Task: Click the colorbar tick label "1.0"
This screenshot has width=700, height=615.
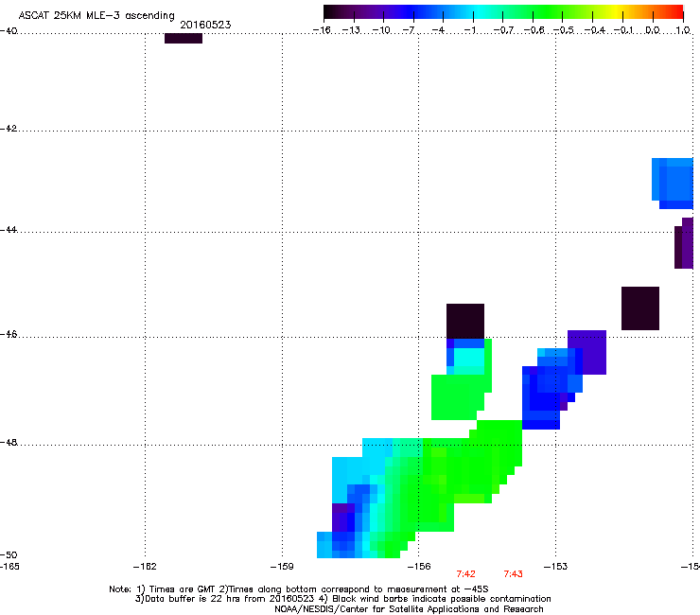Action: [x=683, y=30]
